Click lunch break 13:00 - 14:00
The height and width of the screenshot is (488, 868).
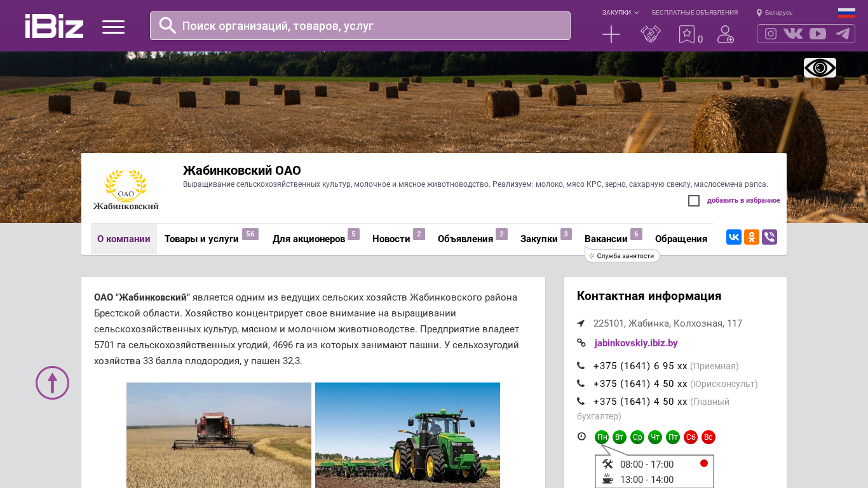[647, 480]
